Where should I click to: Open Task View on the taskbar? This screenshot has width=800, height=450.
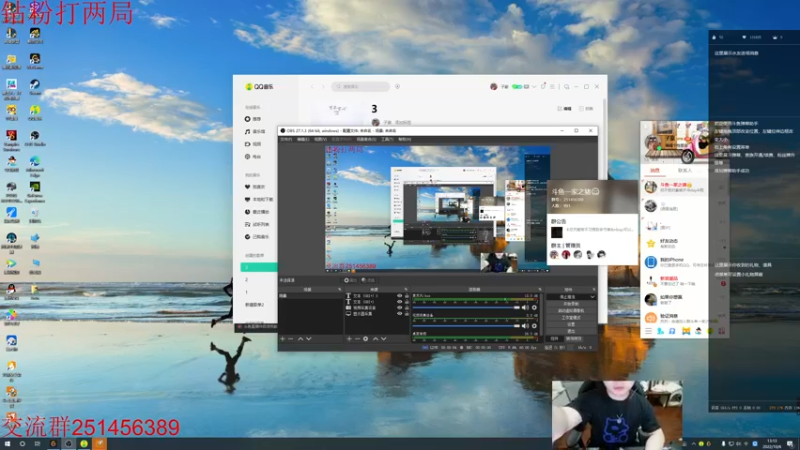point(37,444)
